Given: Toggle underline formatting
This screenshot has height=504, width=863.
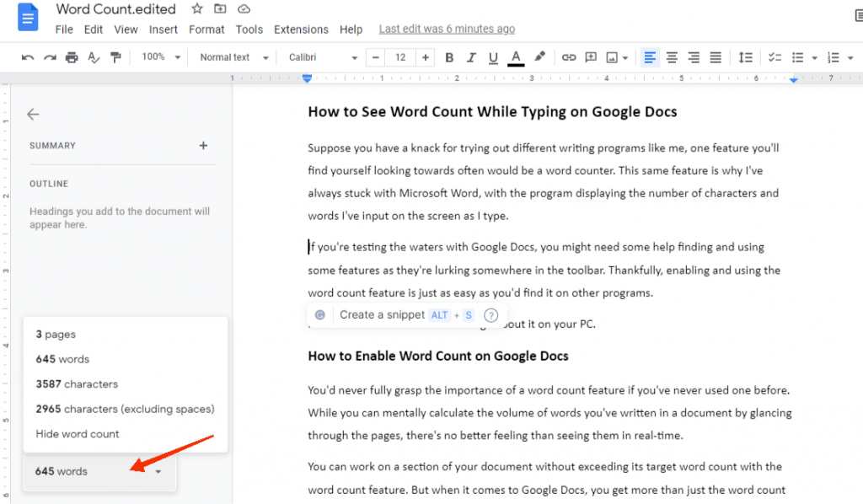Looking at the screenshot, I should point(493,57).
